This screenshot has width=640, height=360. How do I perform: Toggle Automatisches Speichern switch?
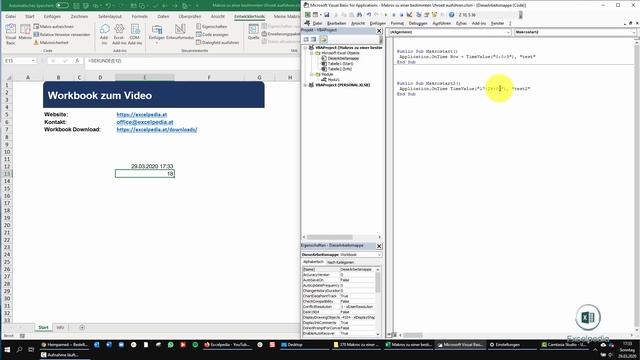(62, 6)
